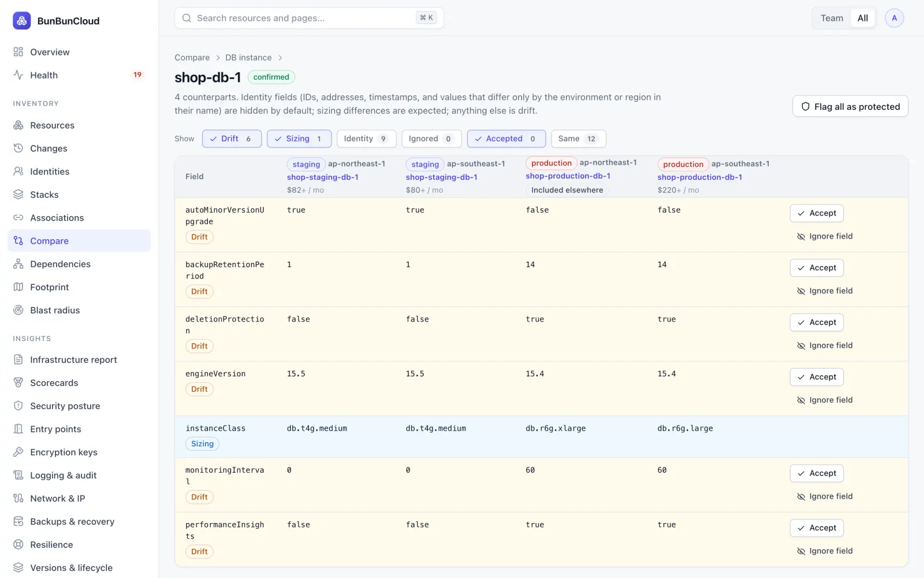Open Dependencies via its tree icon

click(18, 264)
